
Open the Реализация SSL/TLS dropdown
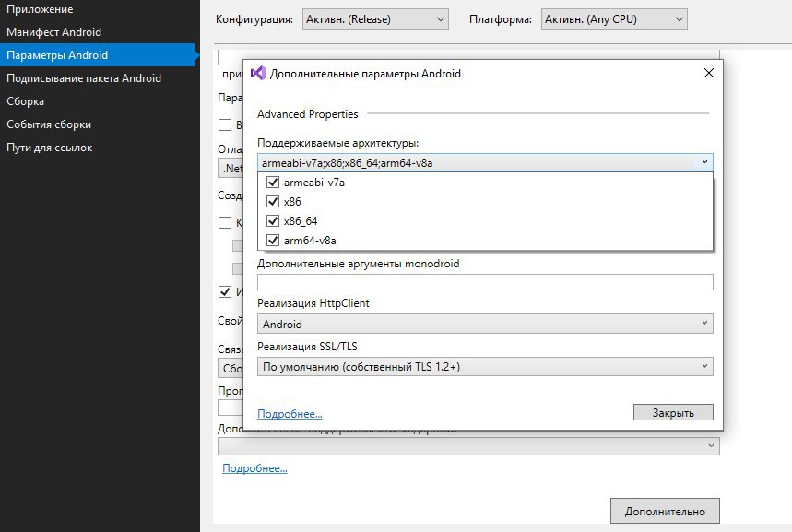pyautogui.click(x=485, y=367)
